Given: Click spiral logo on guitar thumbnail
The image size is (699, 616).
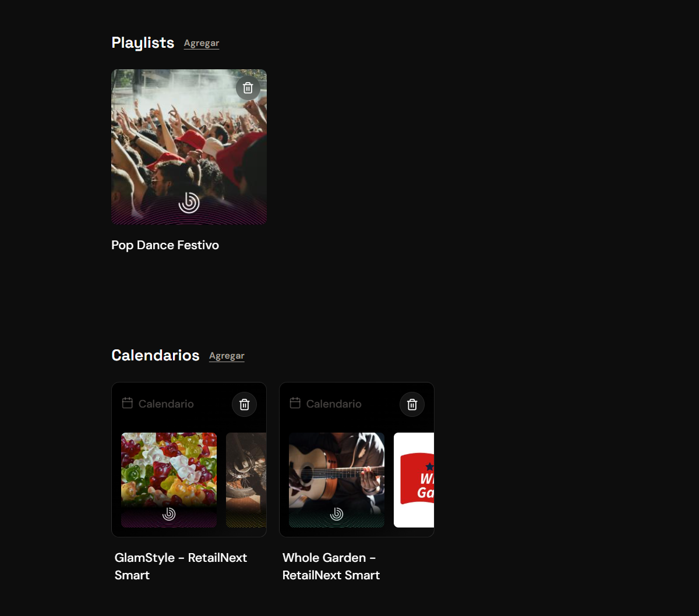Looking at the screenshot, I should 337,514.
